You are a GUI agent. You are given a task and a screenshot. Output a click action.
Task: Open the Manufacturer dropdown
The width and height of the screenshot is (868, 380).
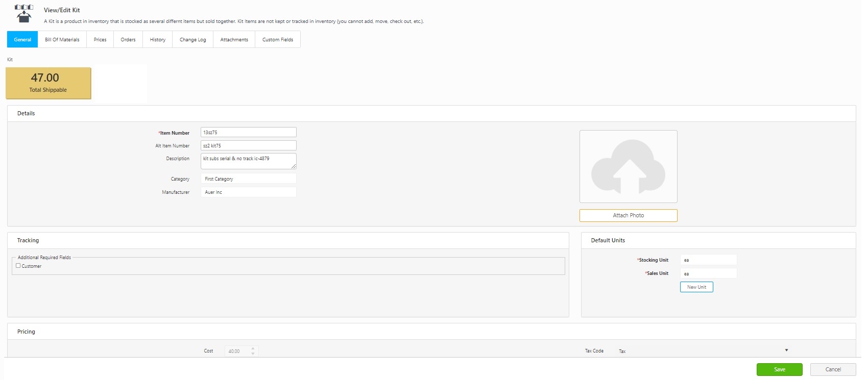pyautogui.click(x=248, y=192)
